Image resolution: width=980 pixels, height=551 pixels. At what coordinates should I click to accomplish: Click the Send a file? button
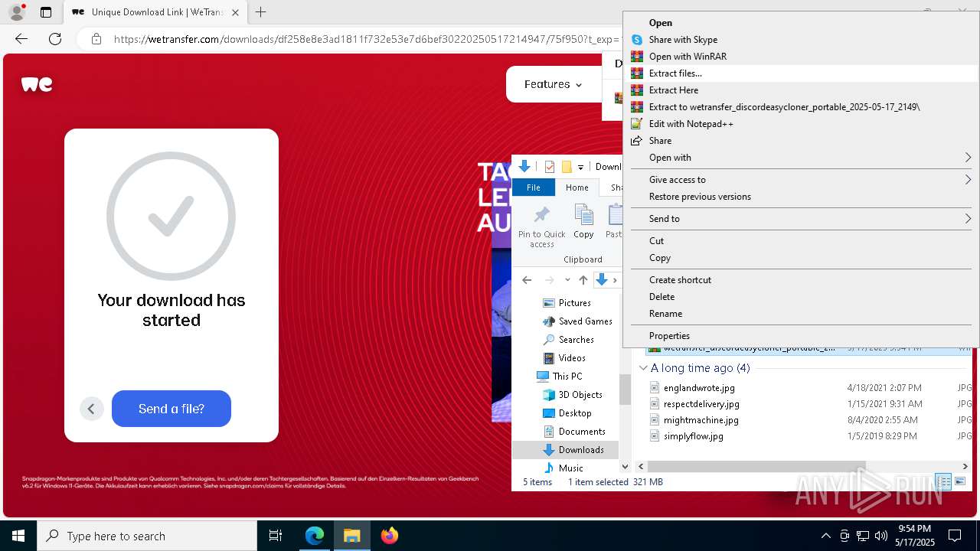point(171,409)
